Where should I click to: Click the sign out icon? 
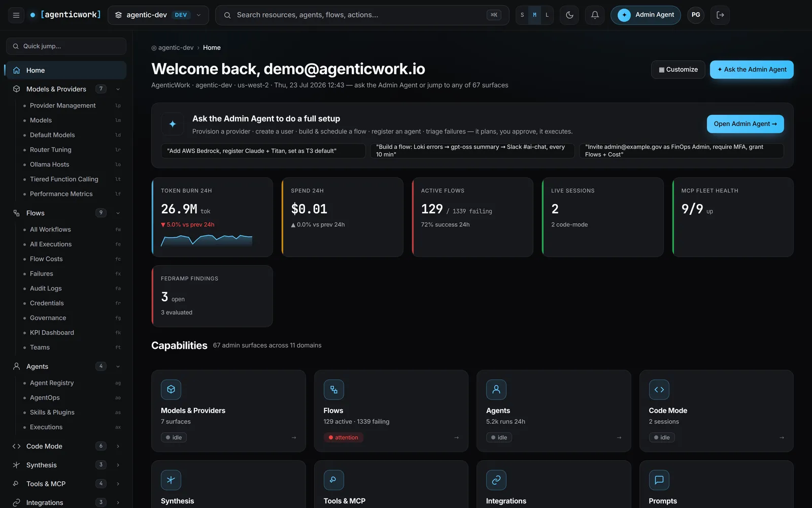click(720, 15)
